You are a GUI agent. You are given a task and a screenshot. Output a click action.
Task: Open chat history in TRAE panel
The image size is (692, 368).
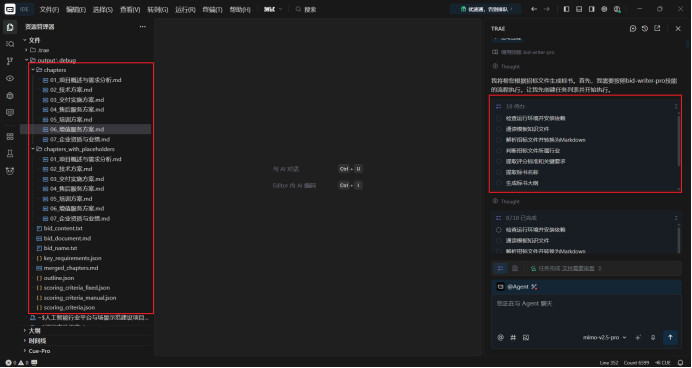pos(645,29)
